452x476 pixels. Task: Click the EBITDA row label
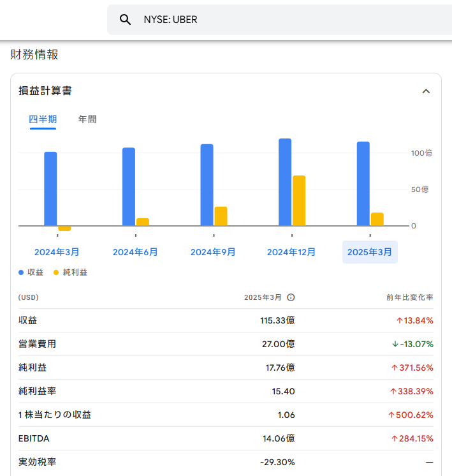(x=34, y=438)
